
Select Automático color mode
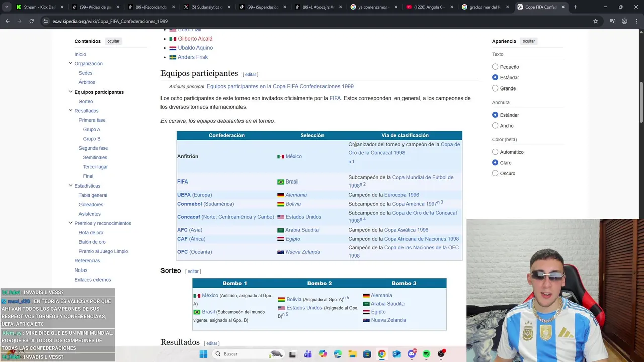pyautogui.click(x=495, y=152)
